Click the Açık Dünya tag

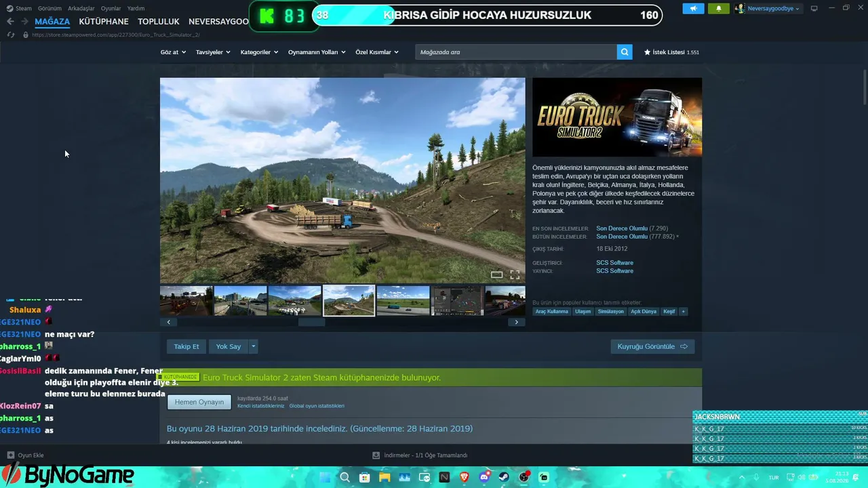pyautogui.click(x=644, y=311)
